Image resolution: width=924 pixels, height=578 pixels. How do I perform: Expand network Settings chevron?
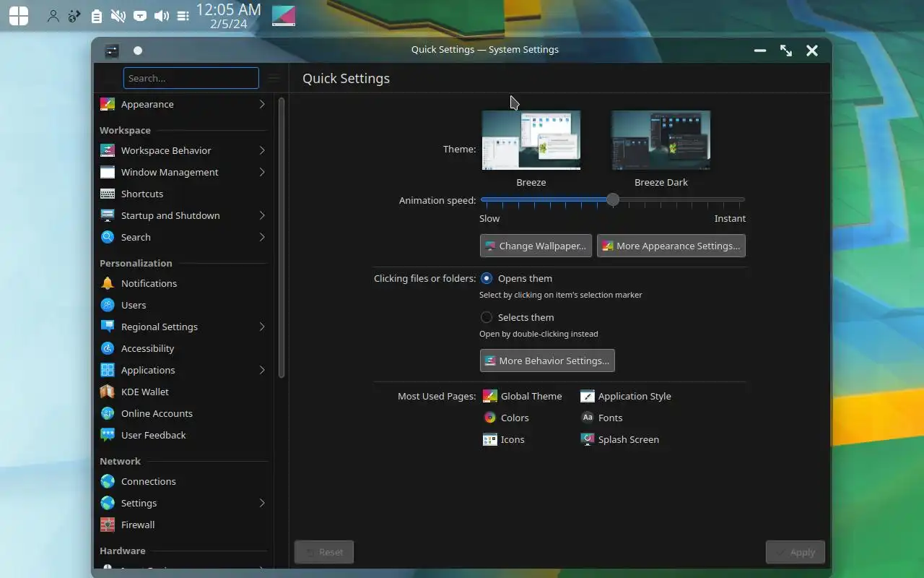click(262, 503)
